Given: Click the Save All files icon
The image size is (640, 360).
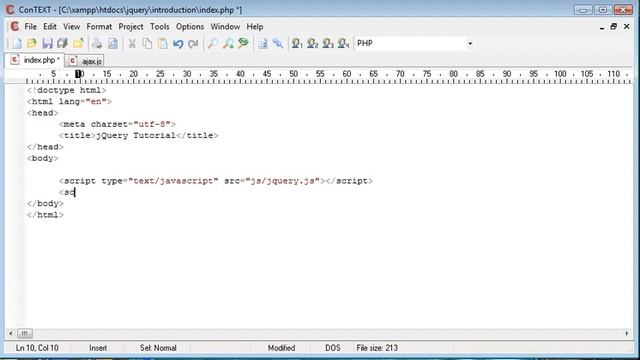Looking at the screenshot, I should point(62,43).
